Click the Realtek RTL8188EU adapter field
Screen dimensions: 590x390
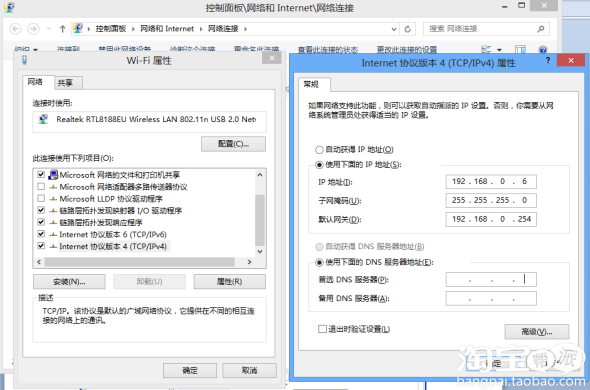pos(149,121)
